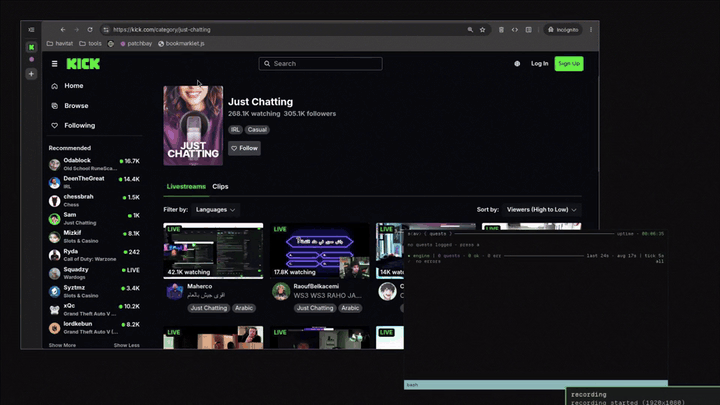Viewport: 720px width, 405px height.
Task: Click the address bar URL
Action: 162,30
